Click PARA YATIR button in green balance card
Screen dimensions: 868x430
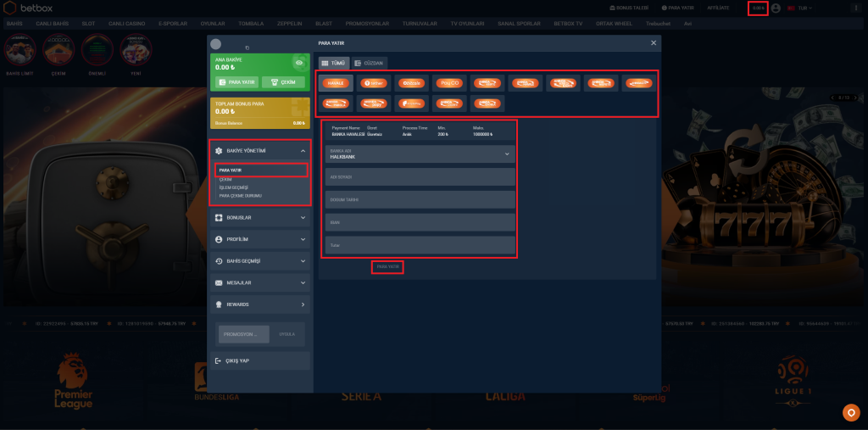tap(236, 82)
